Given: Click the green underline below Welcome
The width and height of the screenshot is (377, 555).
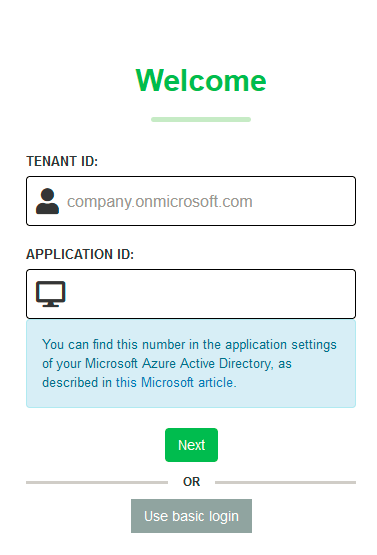Looking at the screenshot, I should pos(201,119).
